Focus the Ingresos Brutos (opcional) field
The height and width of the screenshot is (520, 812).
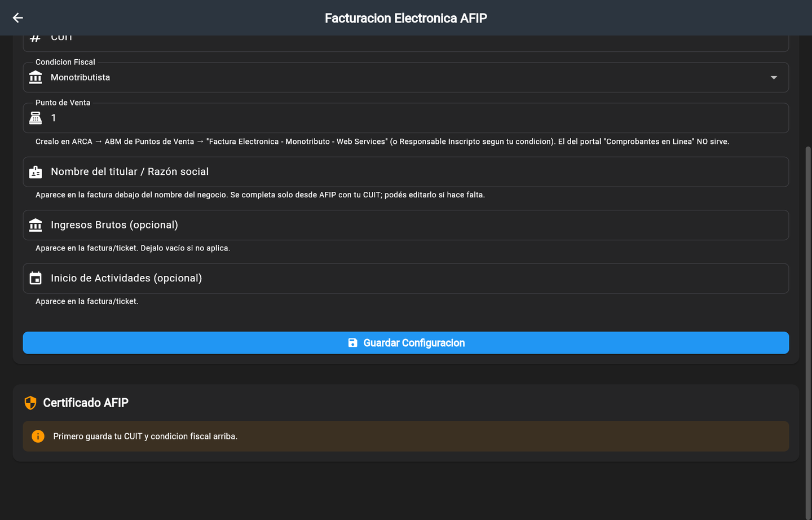pyautogui.click(x=406, y=225)
